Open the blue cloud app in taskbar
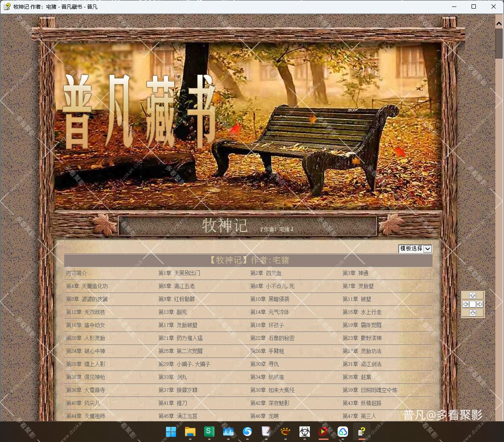Viewport: 504px width, 442px height. click(343, 432)
